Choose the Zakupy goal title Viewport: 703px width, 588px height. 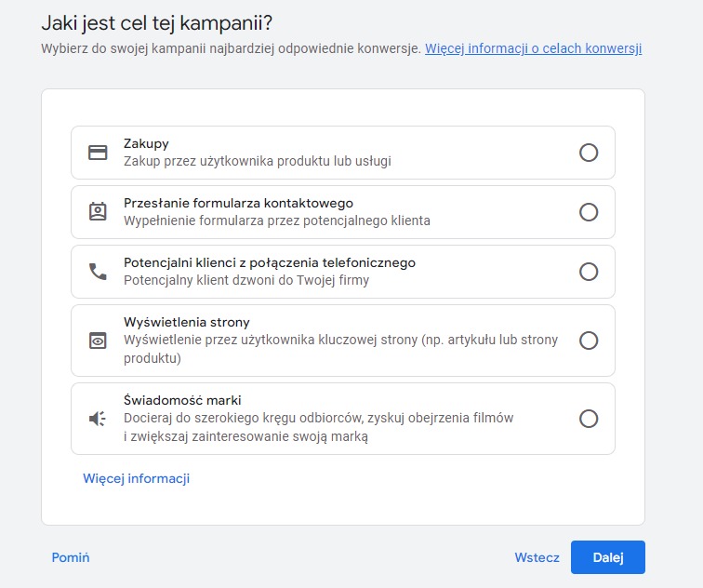(x=146, y=143)
